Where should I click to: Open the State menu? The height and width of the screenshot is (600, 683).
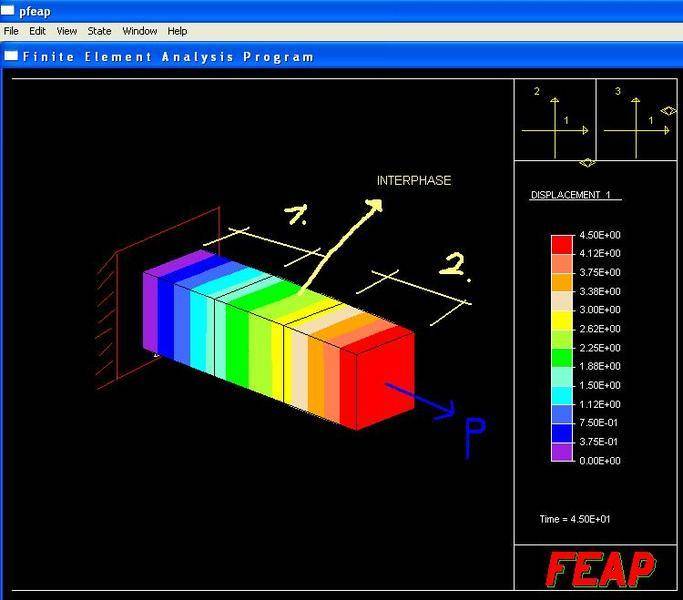coord(99,31)
